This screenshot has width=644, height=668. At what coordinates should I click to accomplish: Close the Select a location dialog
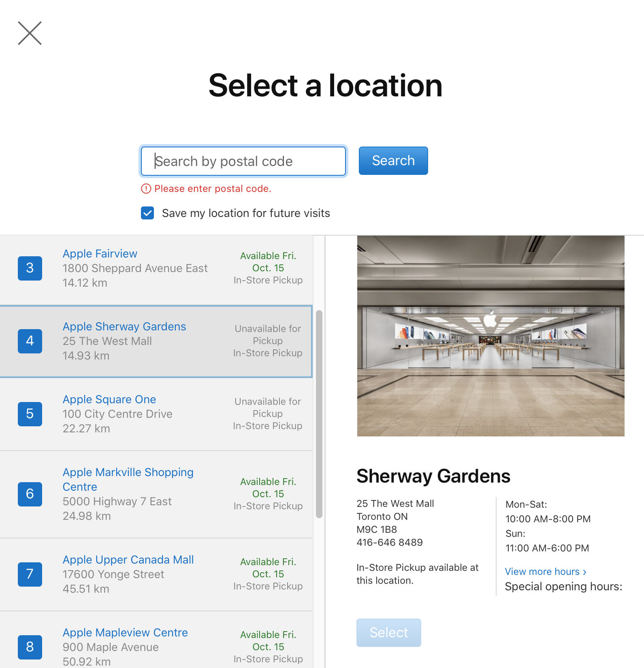(x=30, y=33)
